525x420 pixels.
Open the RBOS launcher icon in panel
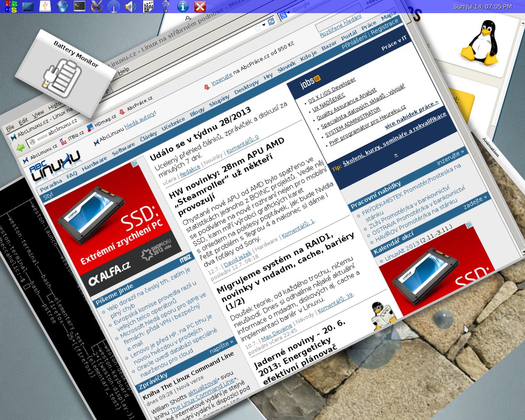click(11, 6)
